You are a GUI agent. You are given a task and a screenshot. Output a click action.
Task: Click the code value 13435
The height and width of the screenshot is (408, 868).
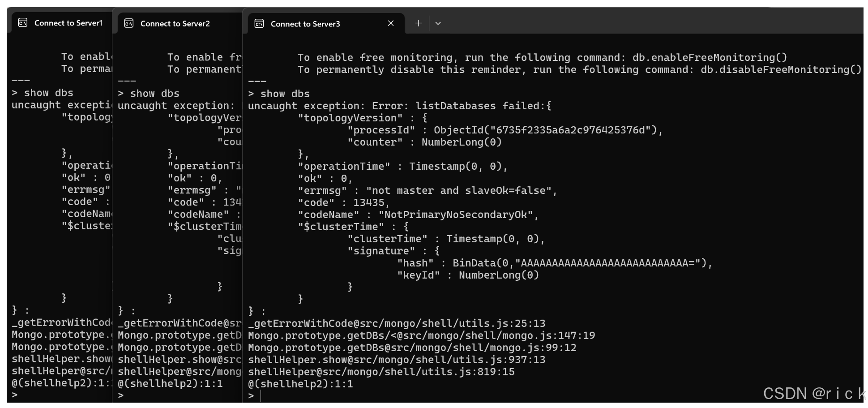tap(369, 203)
